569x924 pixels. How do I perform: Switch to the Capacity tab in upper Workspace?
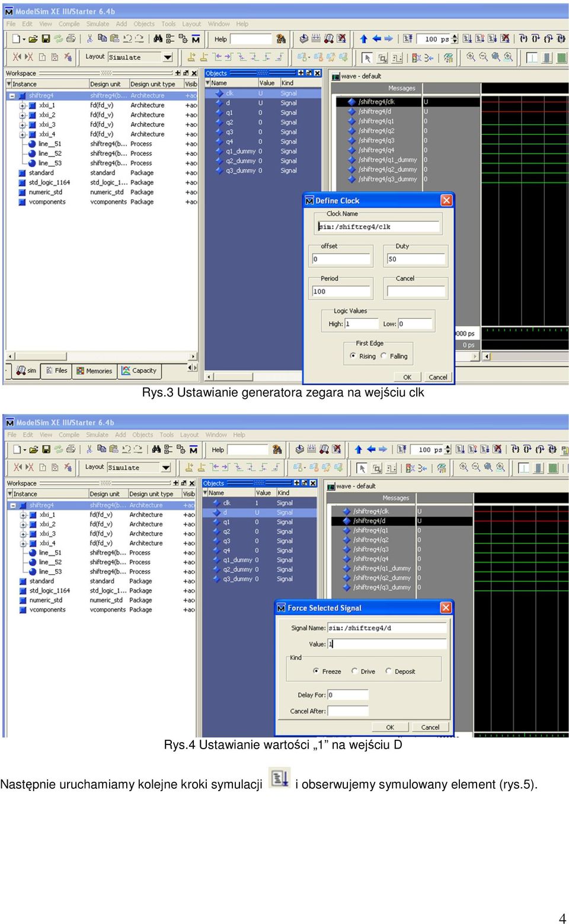coord(139,370)
